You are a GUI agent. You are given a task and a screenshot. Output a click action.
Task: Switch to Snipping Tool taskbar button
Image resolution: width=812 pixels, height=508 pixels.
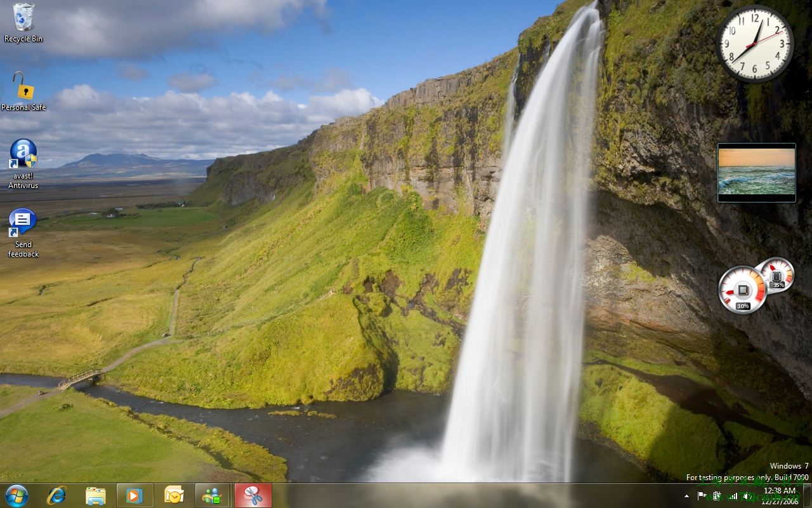(253, 495)
